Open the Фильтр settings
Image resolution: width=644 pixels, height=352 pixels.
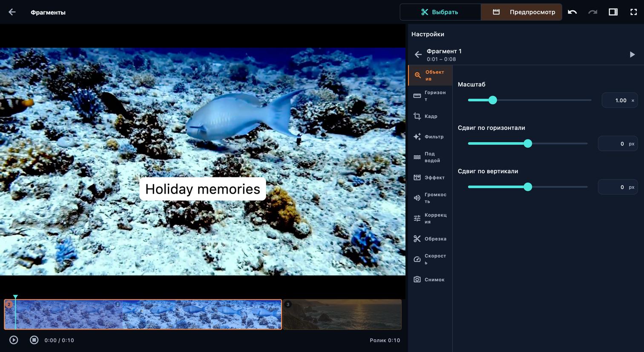430,137
